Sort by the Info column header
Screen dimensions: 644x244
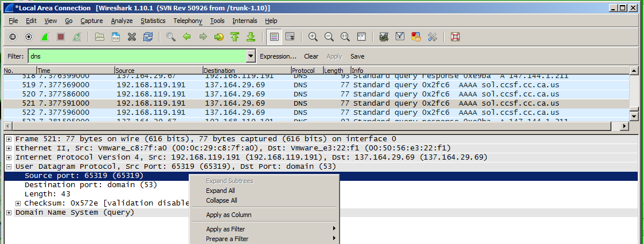pos(490,71)
